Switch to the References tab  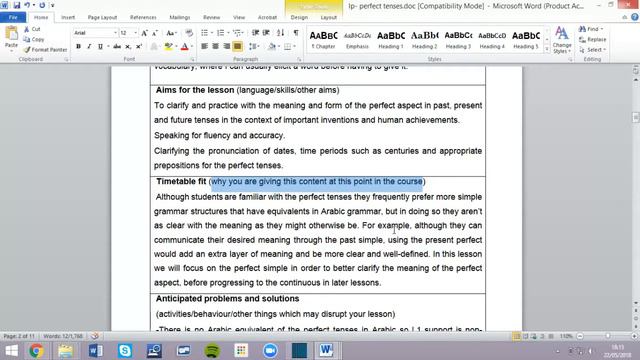[143, 17]
